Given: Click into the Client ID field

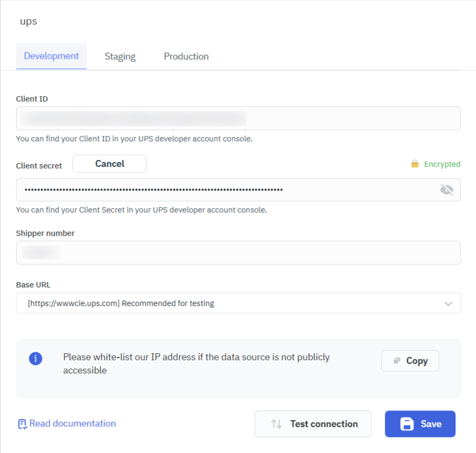Looking at the screenshot, I should (238, 118).
